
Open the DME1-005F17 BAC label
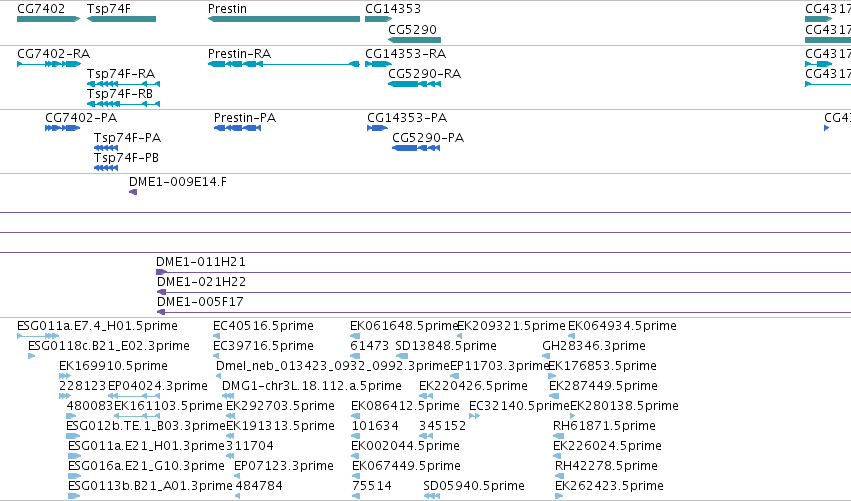tap(200, 302)
